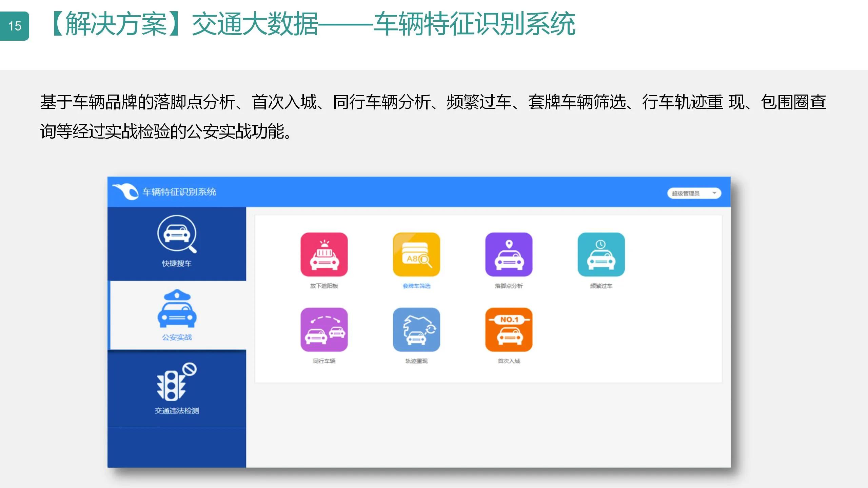Viewport: 868px width, 488px height.
Task: Click the slide page number 15 badge
Action: (15, 25)
